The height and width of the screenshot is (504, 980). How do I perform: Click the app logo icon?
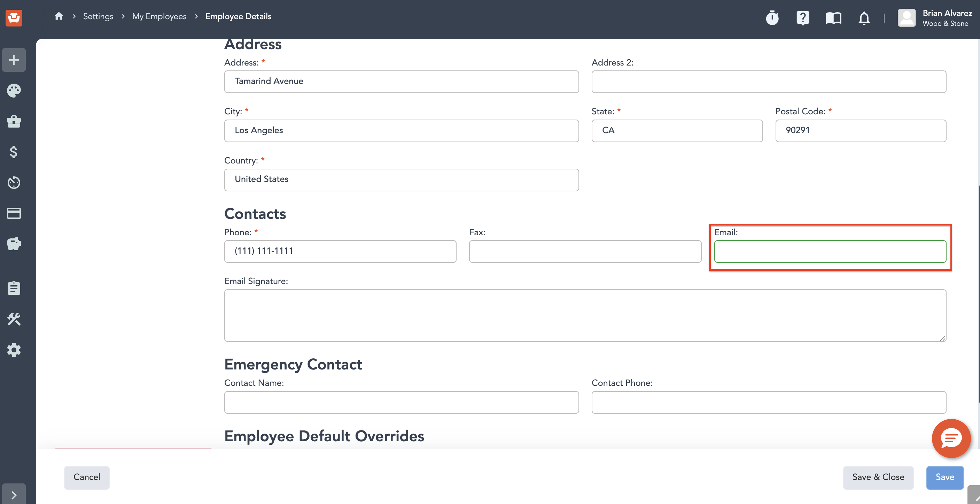coord(14,17)
